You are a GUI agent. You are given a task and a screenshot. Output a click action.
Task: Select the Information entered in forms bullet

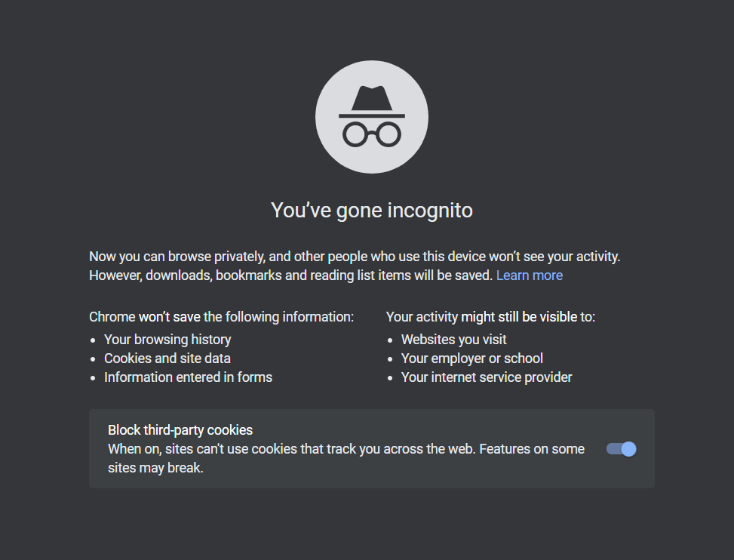click(188, 377)
